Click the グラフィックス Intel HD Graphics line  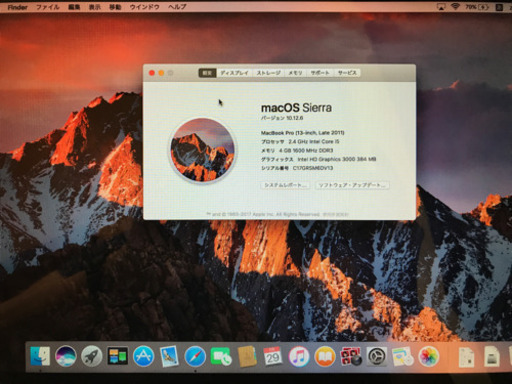pos(318,159)
